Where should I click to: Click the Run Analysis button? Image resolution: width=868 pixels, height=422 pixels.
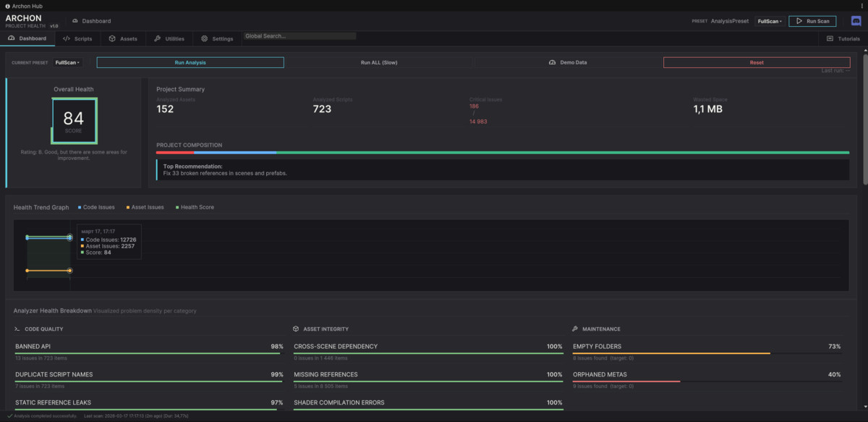tap(190, 62)
